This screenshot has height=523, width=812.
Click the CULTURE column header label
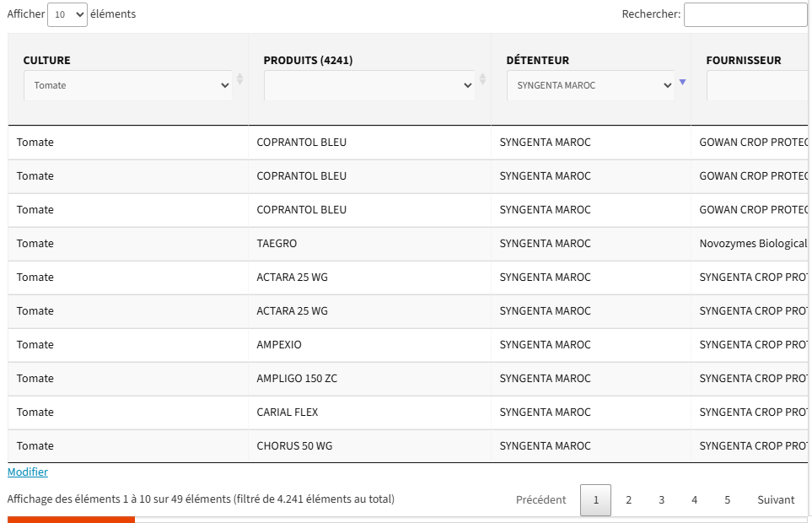[x=46, y=60]
